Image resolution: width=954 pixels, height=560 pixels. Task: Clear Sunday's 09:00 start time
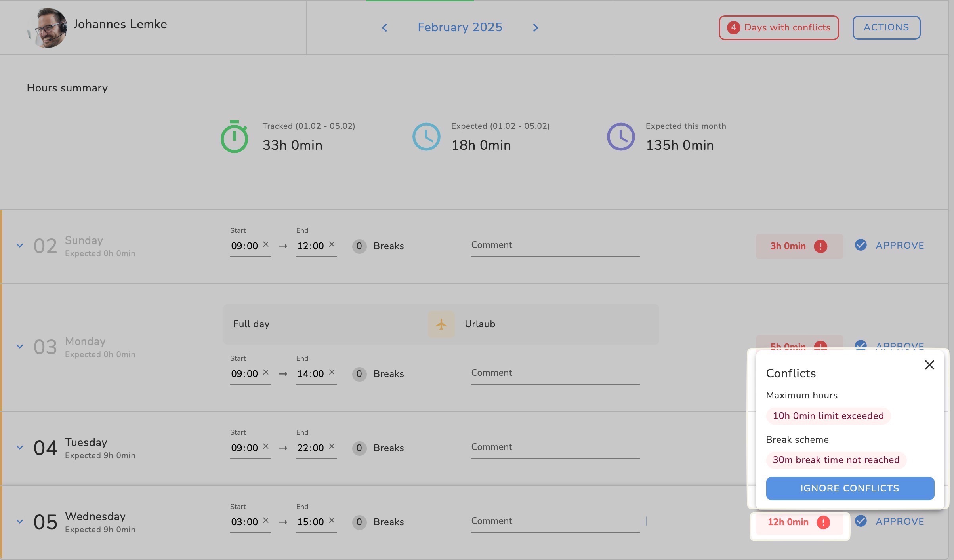tap(266, 244)
